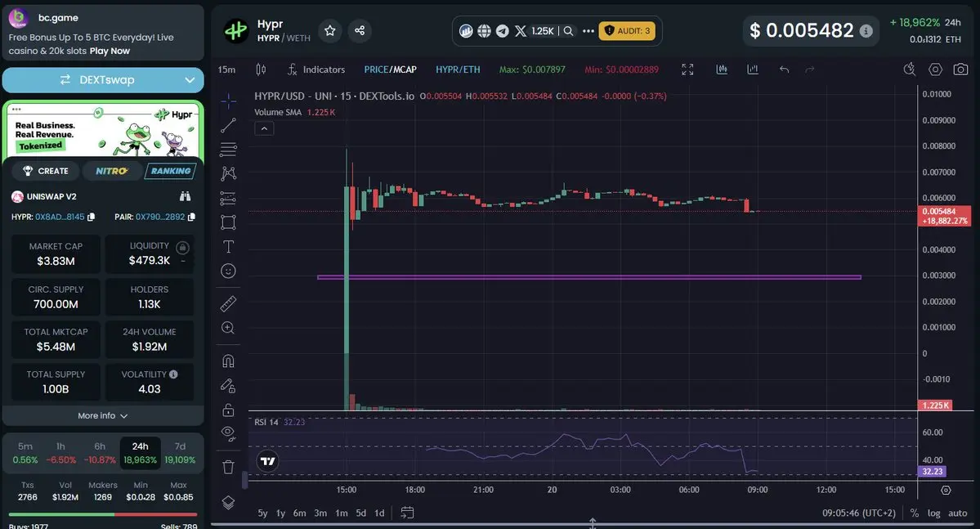
Task: Change the candle chart style icon
Action: pos(261,69)
